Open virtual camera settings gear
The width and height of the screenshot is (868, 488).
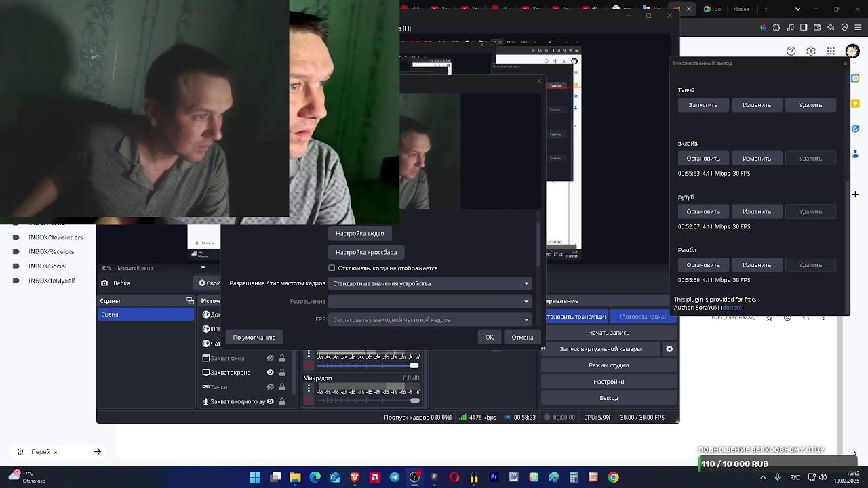pyautogui.click(x=669, y=349)
